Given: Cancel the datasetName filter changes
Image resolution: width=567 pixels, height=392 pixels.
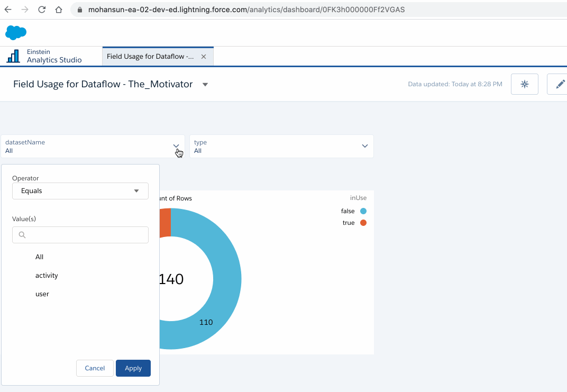Looking at the screenshot, I should click(95, 368).
